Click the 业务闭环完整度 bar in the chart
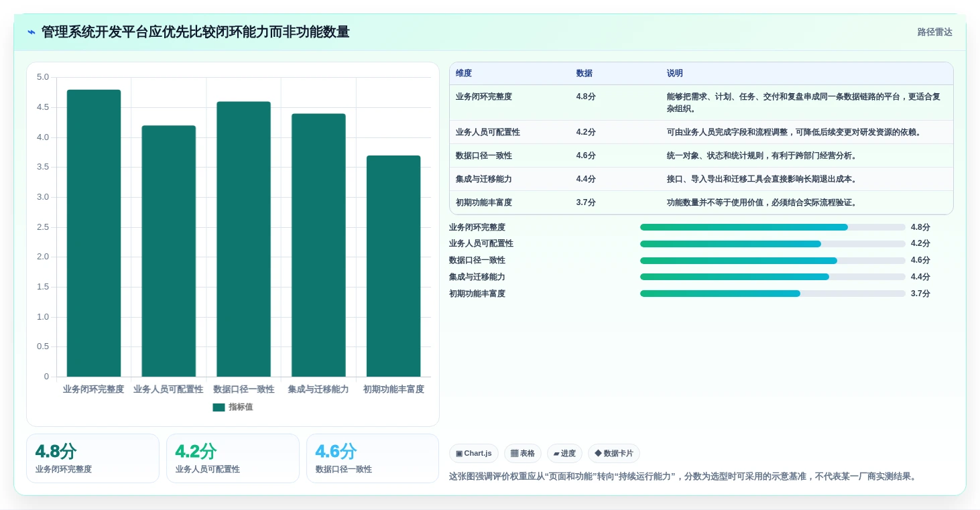 click(x=94, y=233)
